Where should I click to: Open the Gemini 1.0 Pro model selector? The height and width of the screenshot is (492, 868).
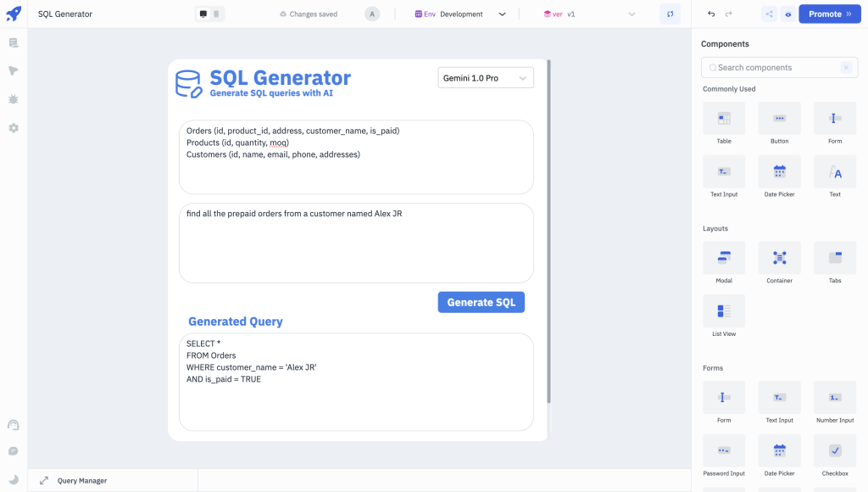coord(485,76)
